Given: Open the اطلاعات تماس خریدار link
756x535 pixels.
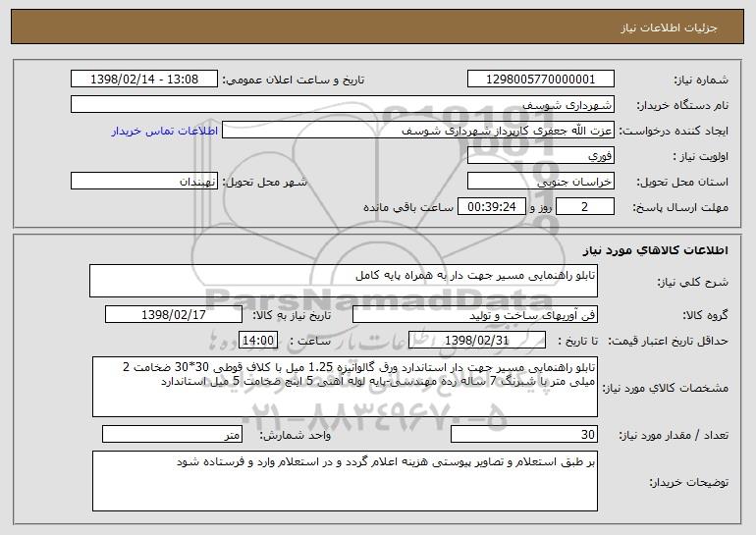Looking at the screenshot, I should click(x=165, y=131).
